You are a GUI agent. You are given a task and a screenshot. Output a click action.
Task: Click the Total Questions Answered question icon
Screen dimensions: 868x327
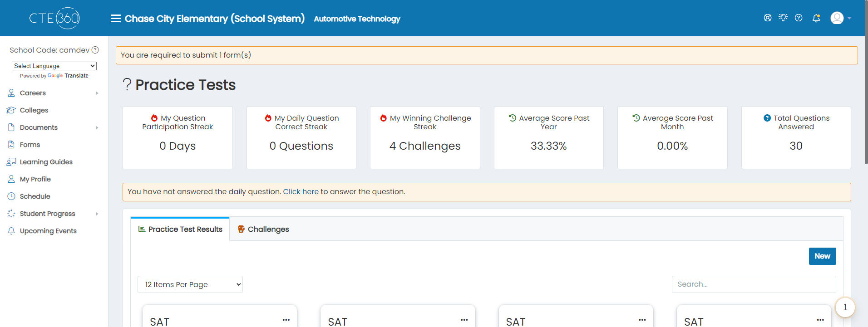(767, 118)
